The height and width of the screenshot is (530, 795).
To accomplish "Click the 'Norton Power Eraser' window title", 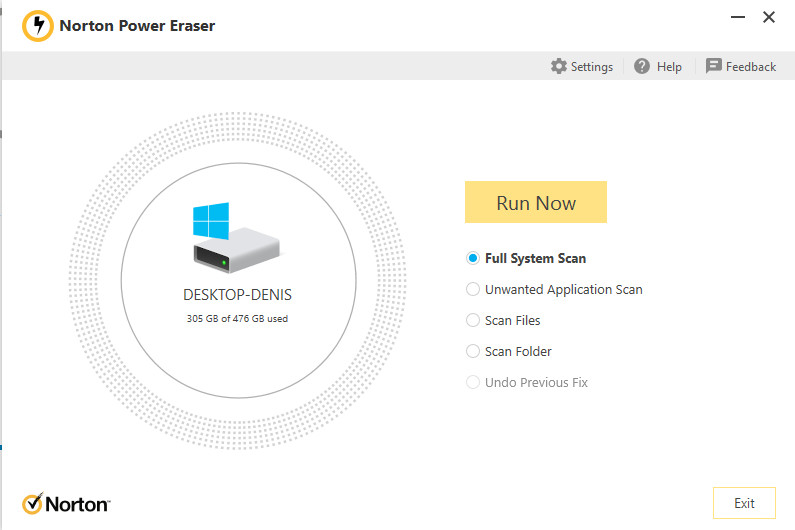I will click(x=137, y=26).
